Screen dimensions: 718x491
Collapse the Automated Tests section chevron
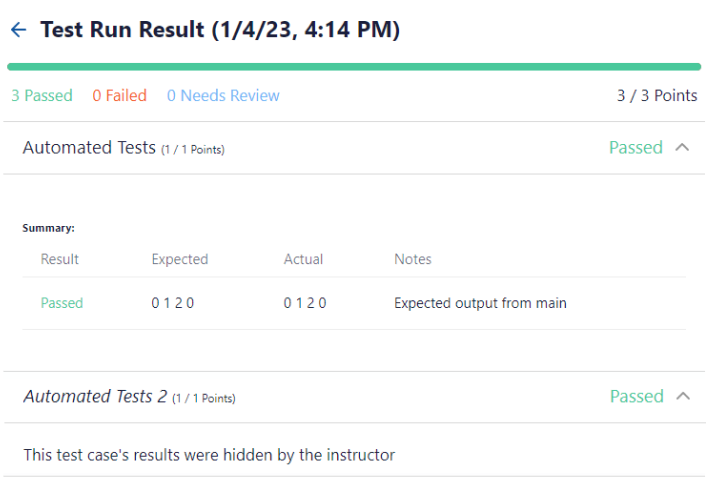pyautogui.click(x=683, y=147)
